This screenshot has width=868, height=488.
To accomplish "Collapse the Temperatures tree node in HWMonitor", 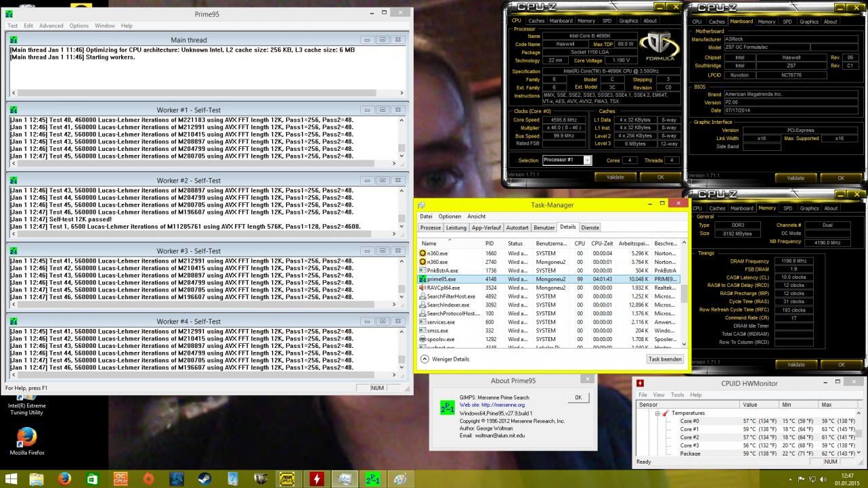I will click(657, 413).
